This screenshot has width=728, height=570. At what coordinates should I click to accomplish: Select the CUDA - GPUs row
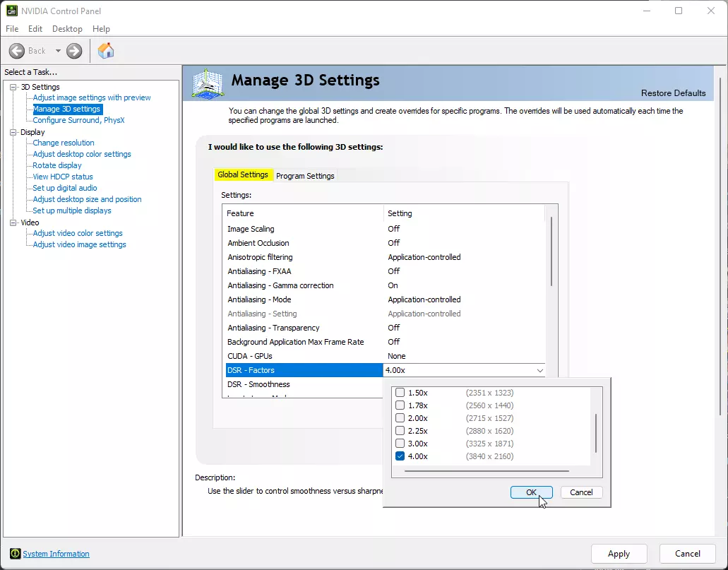coord(384,356)
